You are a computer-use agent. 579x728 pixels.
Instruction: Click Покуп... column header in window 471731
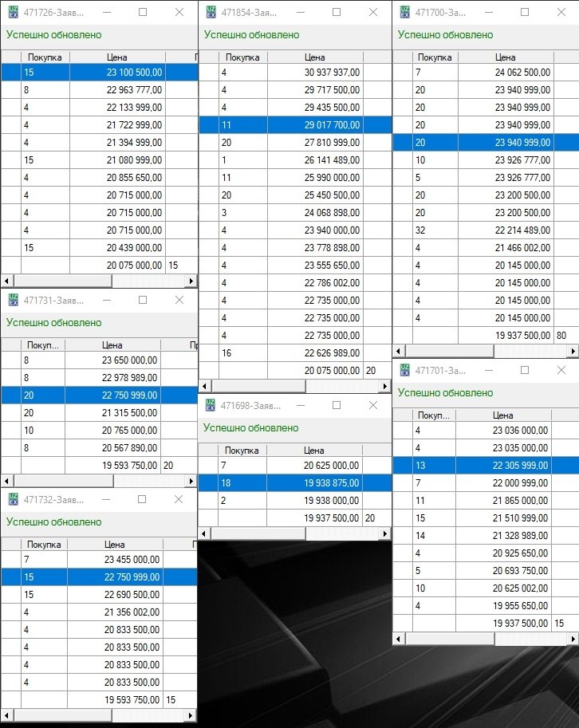pos(43,345)
